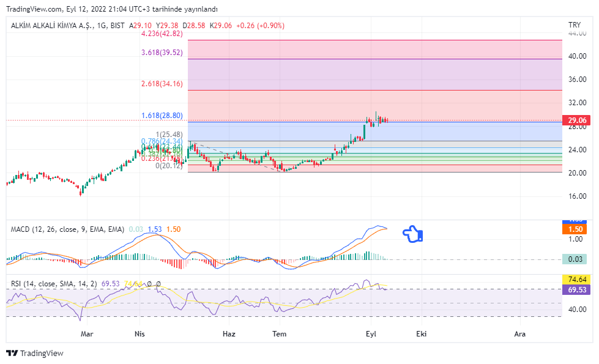Click the red 29.06 current price tag

coord(577,121)
